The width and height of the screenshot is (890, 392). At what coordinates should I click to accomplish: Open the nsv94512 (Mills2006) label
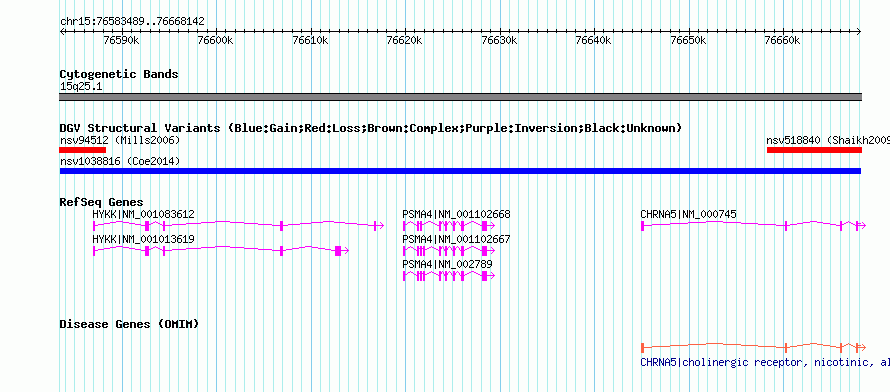pyautogui.click(x=120, y=140)
